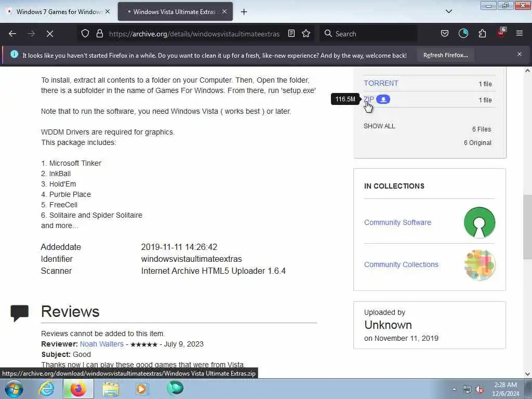Open the Firefox hamburger application menu
532x399 pixels.
(520, 34)
